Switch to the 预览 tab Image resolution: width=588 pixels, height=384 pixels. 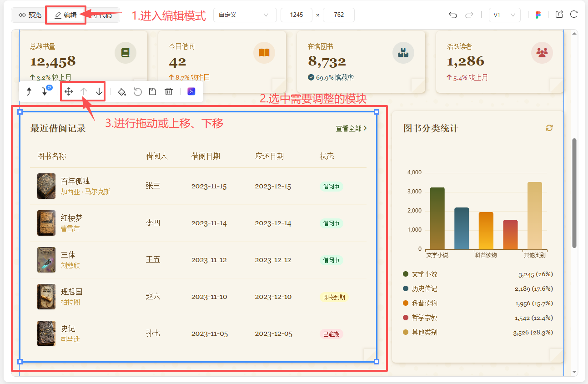(x=30, y=15)
